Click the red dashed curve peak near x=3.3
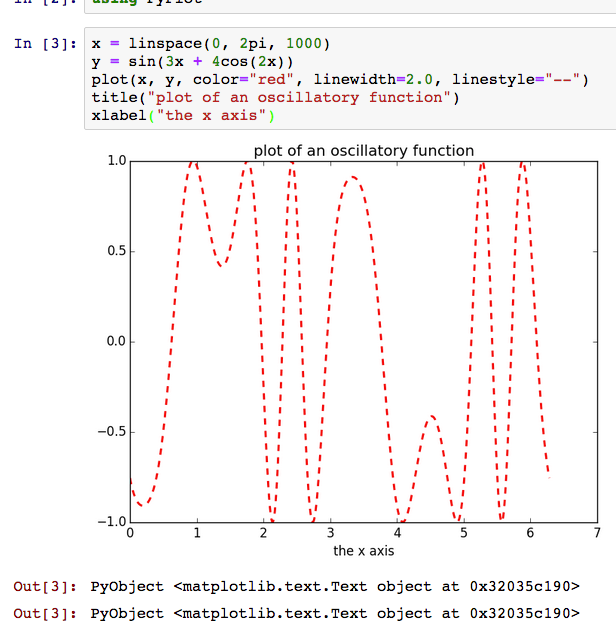 pyautogui.click(x=352, y=177)
